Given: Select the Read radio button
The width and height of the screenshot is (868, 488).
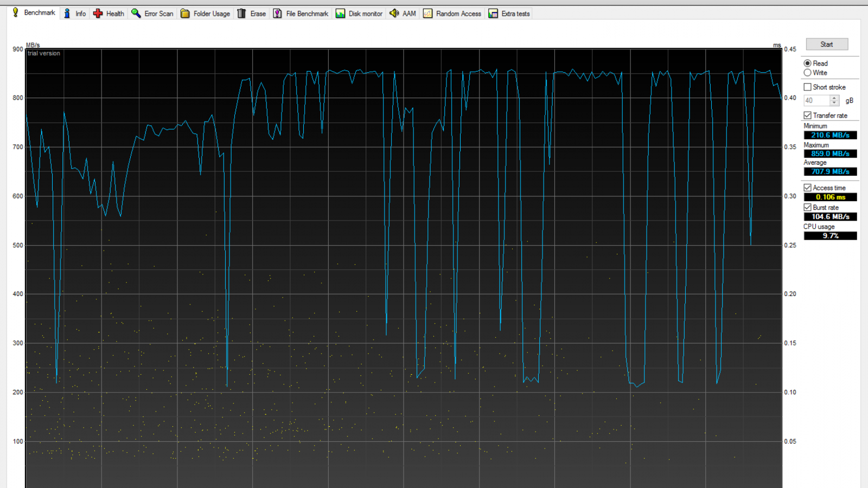Looking at the screenshot, I should [x=807, y=63].
